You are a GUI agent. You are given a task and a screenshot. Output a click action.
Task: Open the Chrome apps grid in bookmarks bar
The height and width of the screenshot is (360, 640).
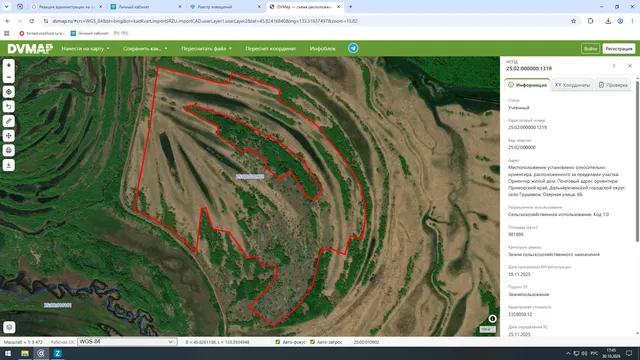[7, 33]
